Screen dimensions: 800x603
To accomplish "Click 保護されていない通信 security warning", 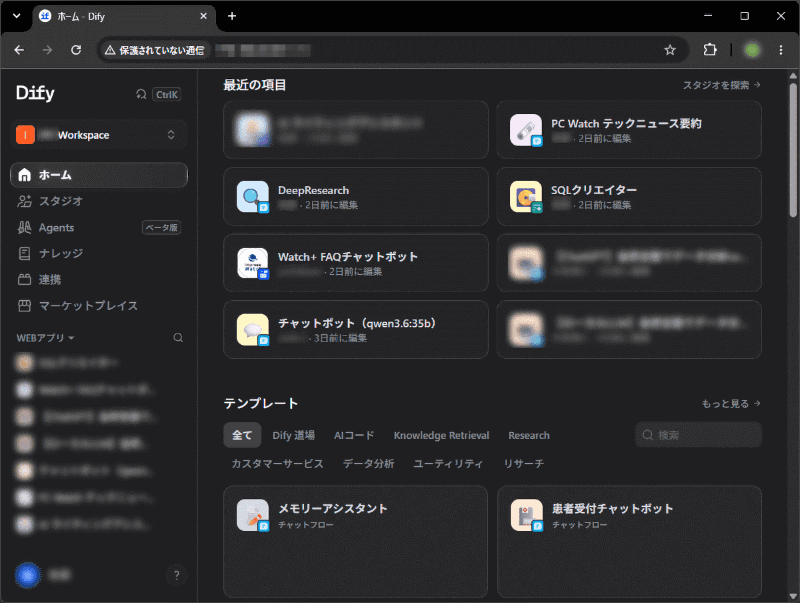I will click(155, 50).
